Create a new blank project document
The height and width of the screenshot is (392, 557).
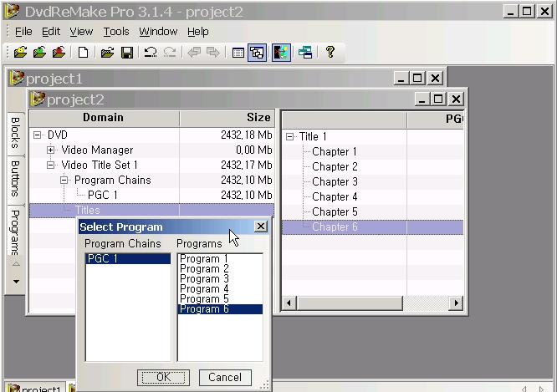pyautogui.click(x=83, y=52)
